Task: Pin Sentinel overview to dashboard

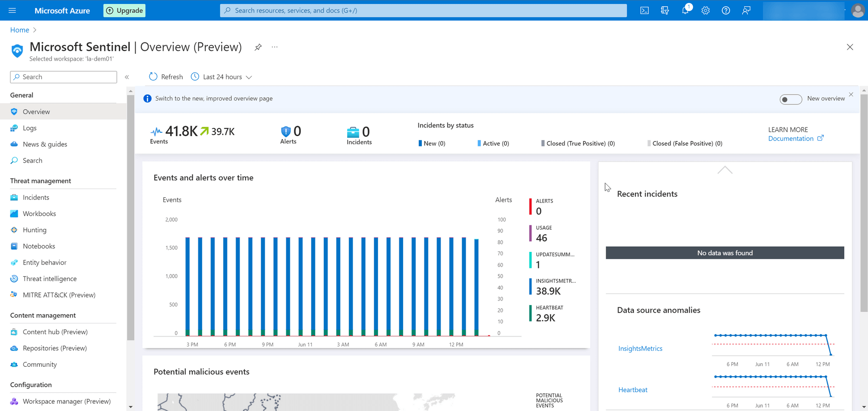Action: click(258, 47)
